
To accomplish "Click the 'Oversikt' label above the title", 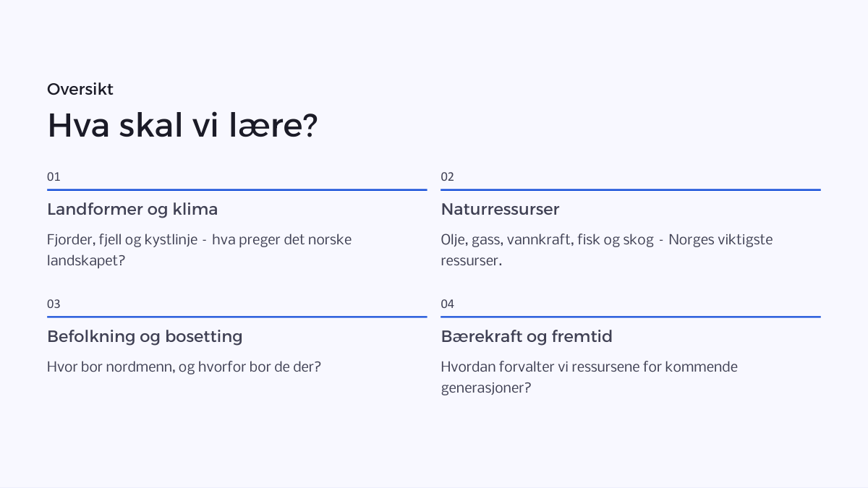I will click(x=80, y=90).
